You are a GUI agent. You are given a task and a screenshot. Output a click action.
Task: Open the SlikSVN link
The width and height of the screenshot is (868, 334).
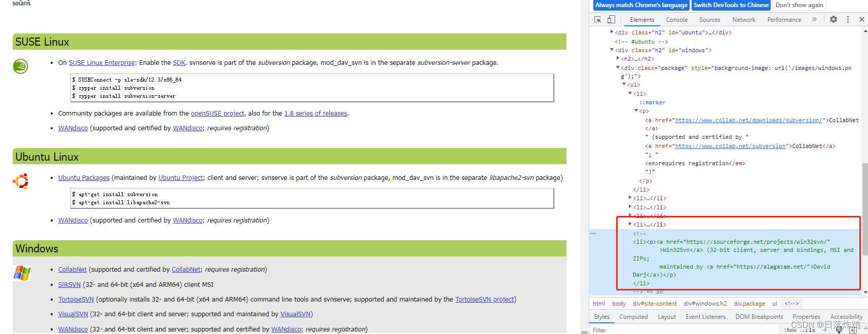69,285
